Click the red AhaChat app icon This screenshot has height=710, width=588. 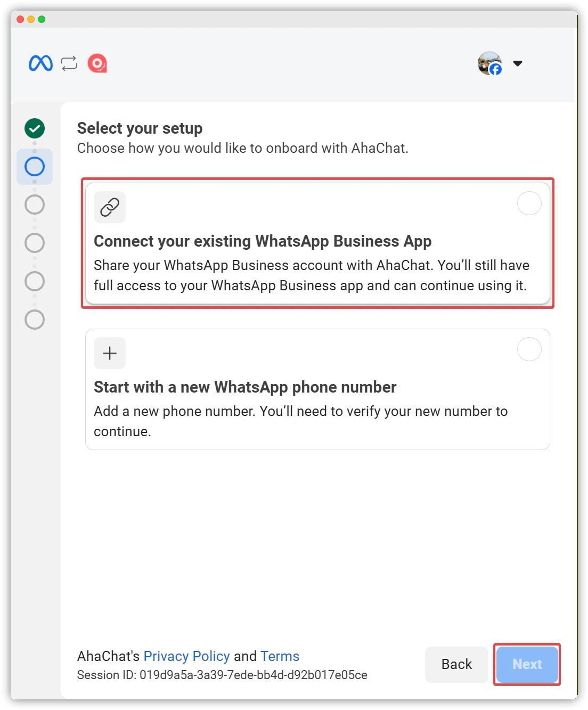(97, 63)
